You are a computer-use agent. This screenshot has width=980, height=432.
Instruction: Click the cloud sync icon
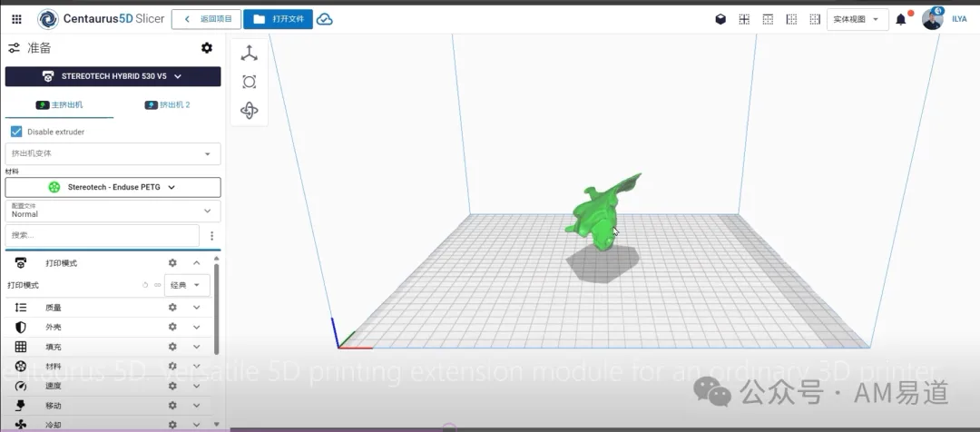point(324,19)
